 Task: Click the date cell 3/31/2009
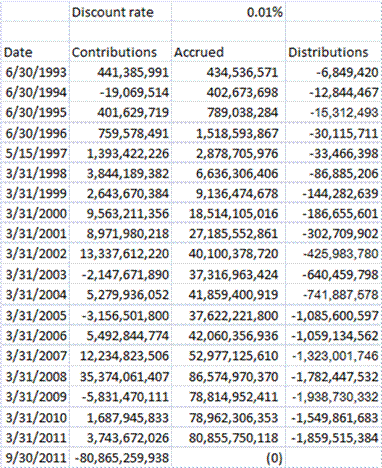click(35, 397)
